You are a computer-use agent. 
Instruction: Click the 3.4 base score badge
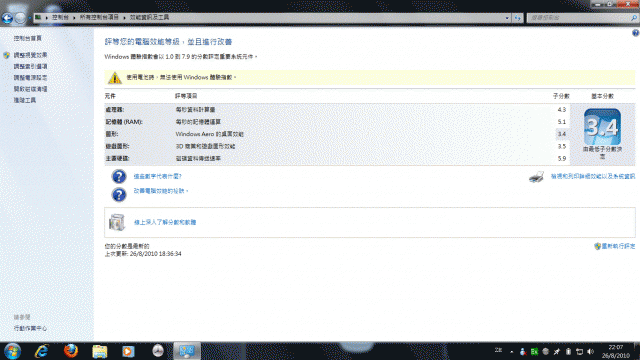(602, 127)
